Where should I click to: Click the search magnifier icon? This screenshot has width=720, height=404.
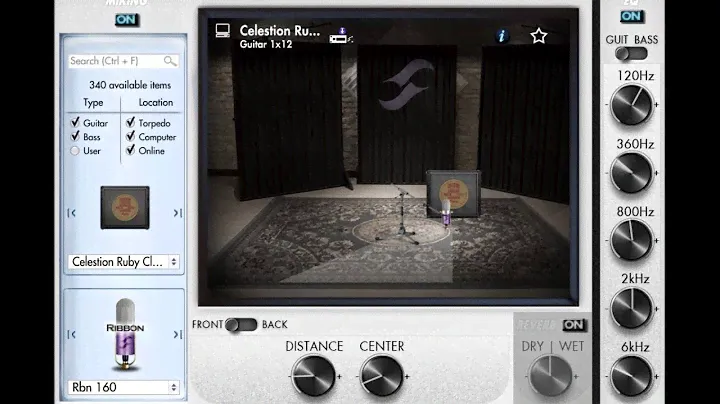coord(170,61)
